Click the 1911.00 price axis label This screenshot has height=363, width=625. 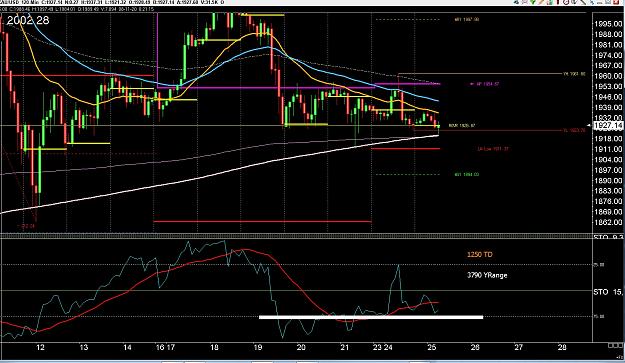[x=608, y=149]
